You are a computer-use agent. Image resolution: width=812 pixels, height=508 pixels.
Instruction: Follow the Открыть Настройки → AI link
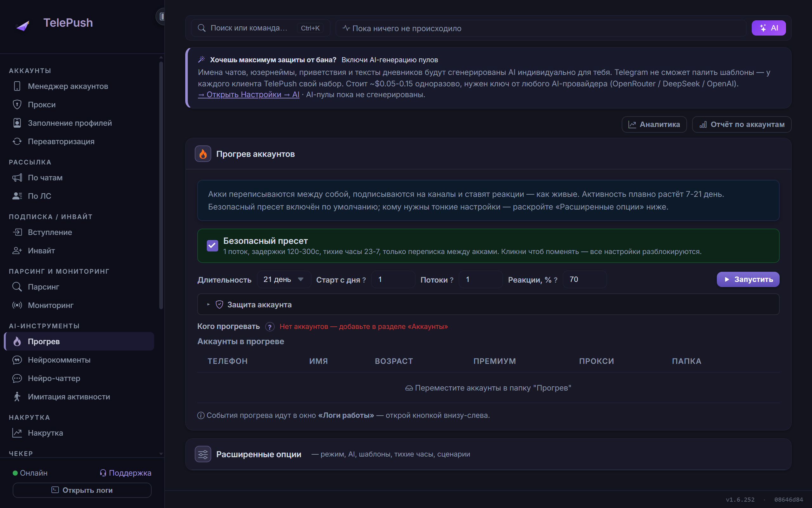249,95
